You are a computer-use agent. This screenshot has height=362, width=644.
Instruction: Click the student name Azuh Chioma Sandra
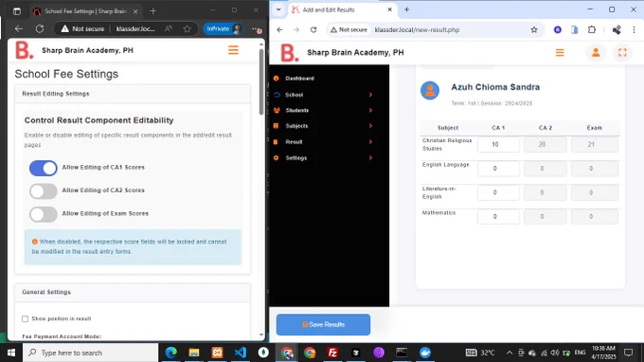(x=495, y=87)
